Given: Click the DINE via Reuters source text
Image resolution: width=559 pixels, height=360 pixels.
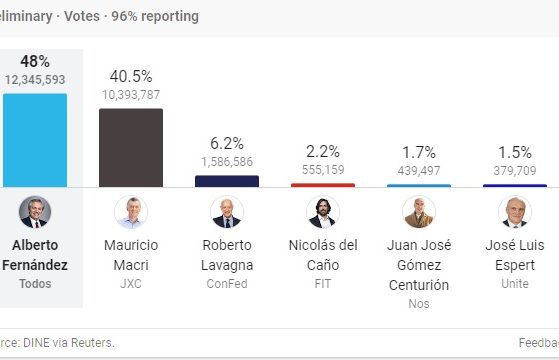Looking at the screenshot, I should pos(68,343).
